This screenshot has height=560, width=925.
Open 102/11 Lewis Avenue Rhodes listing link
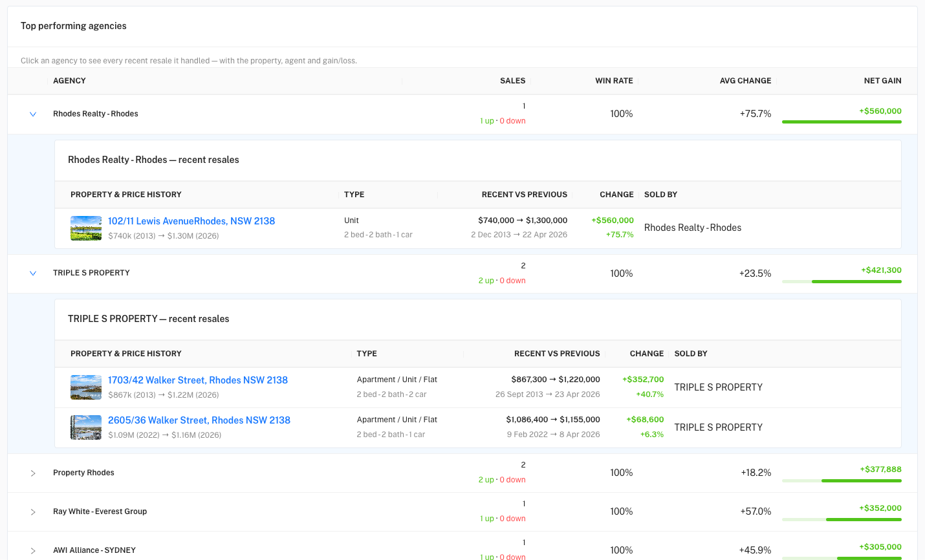click(x=191, y=221)
